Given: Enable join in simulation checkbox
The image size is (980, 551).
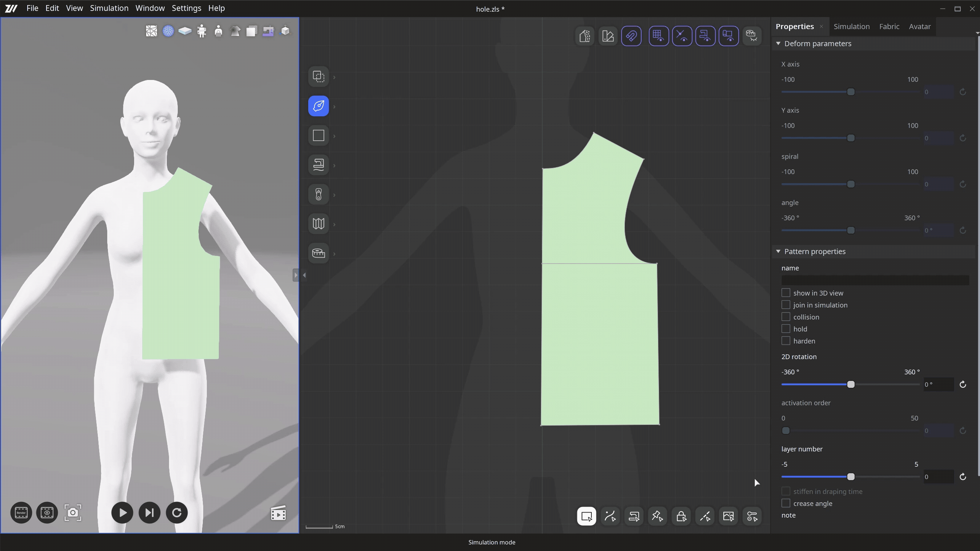Looking at the screenshot, I should pyautogui.click(x=786, y=305).
